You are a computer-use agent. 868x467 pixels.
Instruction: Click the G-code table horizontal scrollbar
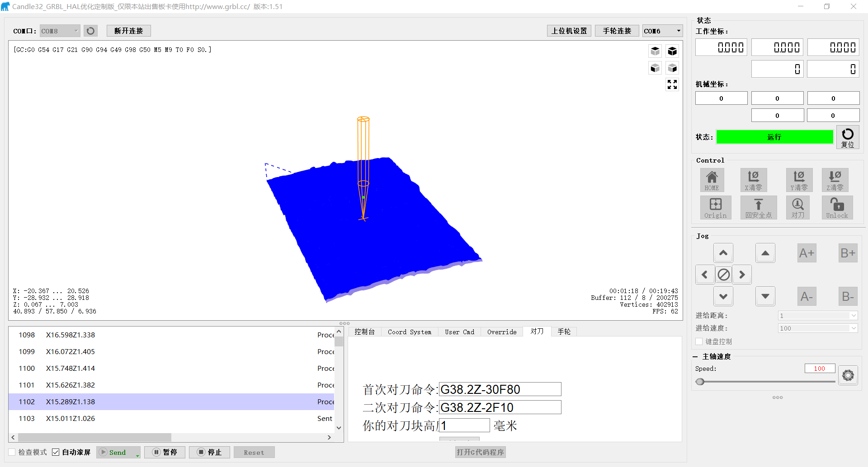tap(95, 437)
